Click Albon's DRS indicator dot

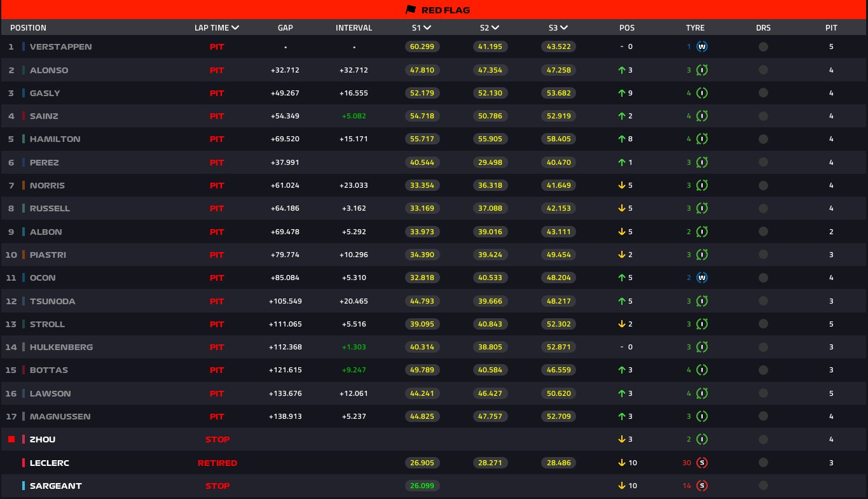[x=763, y=232]
